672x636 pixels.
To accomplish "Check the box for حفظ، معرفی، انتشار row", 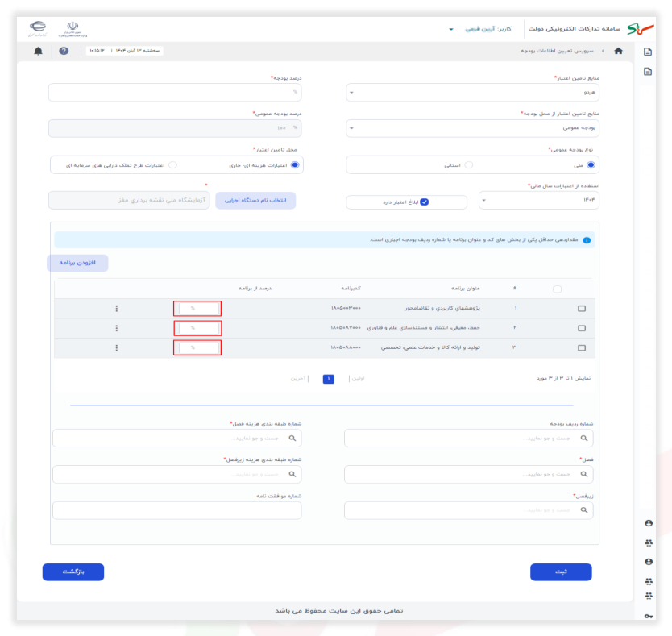I will coord(582,328).
